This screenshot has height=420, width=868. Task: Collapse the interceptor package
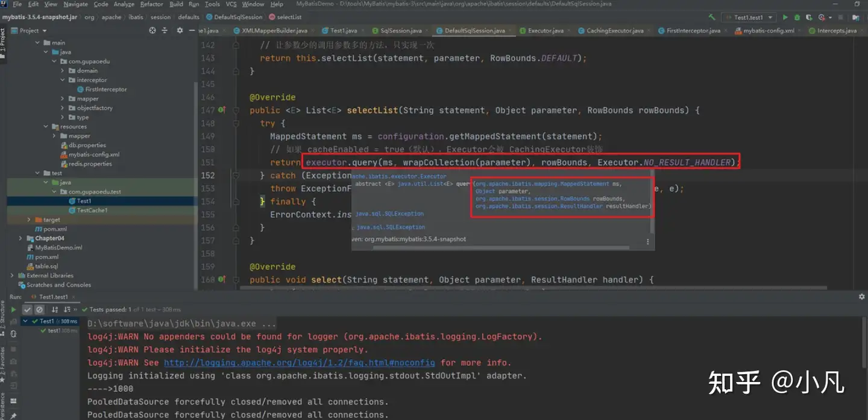click(x=63, y=80)
